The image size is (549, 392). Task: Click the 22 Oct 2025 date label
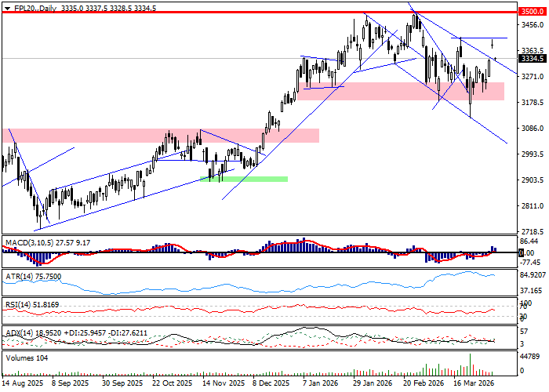(171, 384)
